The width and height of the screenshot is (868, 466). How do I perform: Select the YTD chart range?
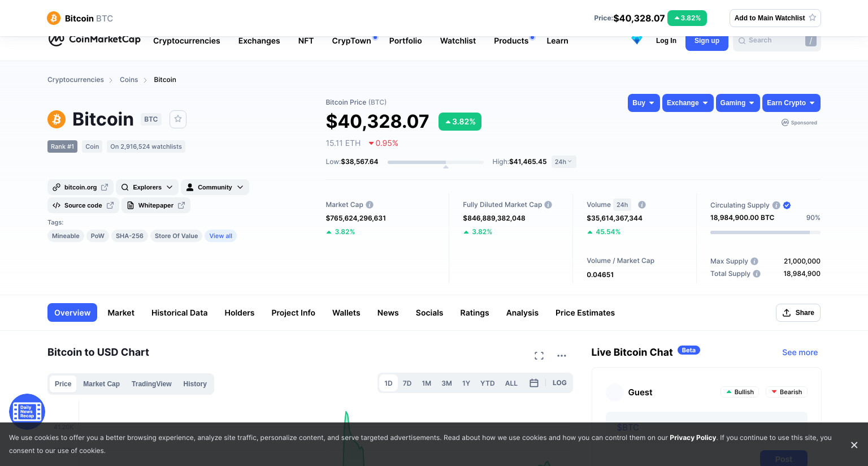pos(488,383)
